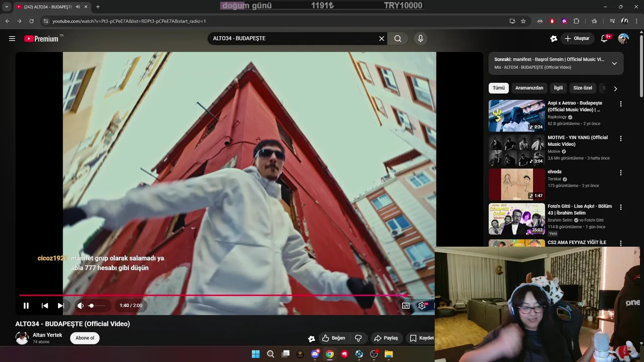Open OBS Studio from taskbar
Viewport: 644px width, 362px height.
pyautogui.click(x=374, y=354)
